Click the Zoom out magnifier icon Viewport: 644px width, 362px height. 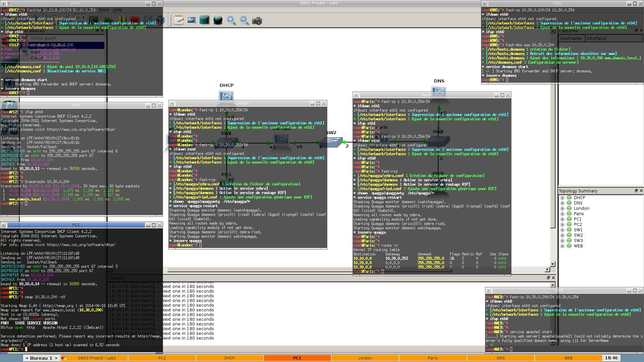pos(244,20)
